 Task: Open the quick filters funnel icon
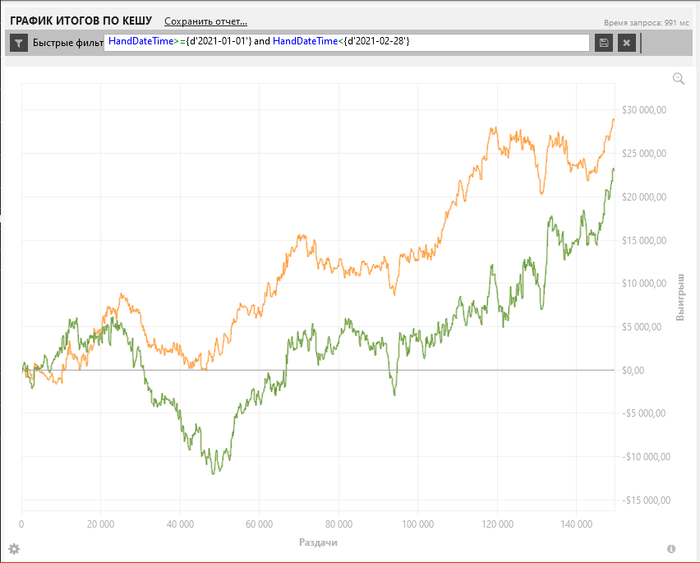point(19,43)
